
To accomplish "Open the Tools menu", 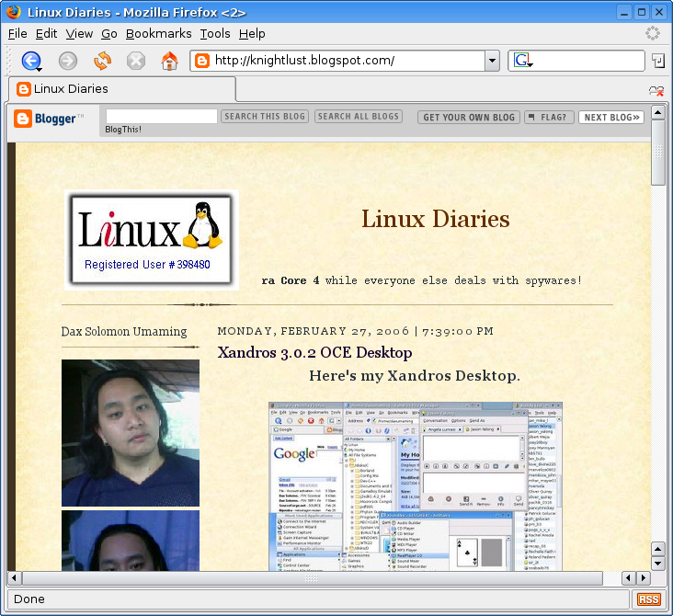I will click(x=215, y=33).
